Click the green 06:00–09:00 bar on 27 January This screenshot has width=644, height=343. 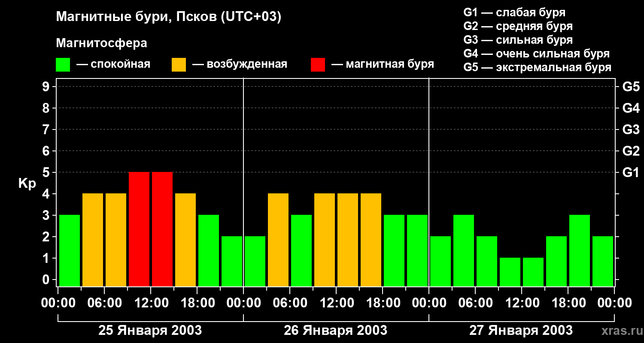[x=487, y=261]
